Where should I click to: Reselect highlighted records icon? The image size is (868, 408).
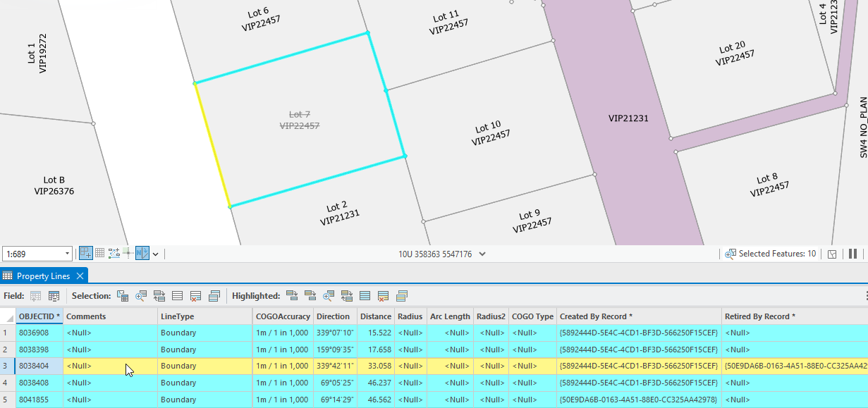[292, 296]
